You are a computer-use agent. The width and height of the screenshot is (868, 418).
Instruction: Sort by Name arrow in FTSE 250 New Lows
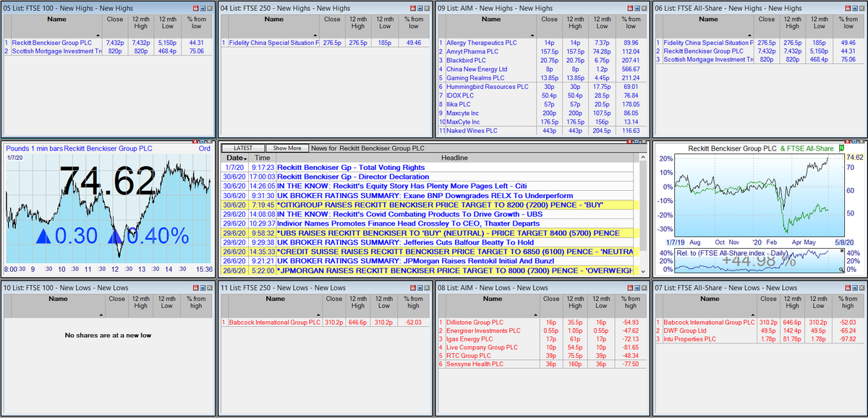(318, 315)
